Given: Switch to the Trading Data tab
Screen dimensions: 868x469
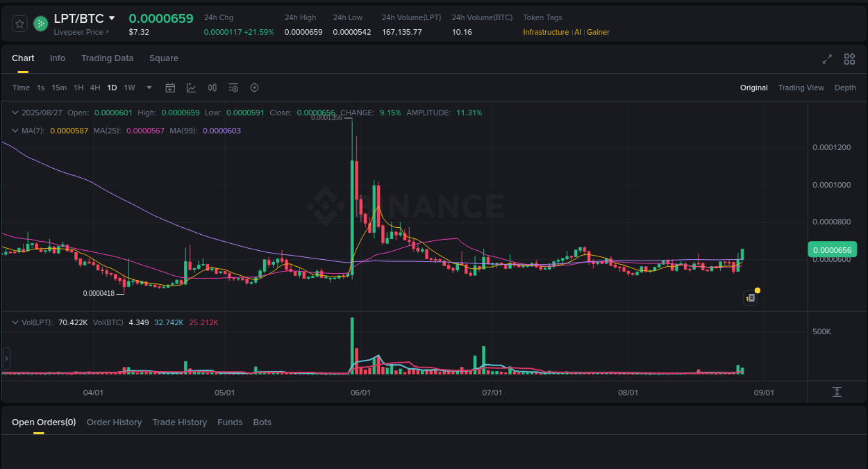Looking at the screenshot, I should point(107,58).
